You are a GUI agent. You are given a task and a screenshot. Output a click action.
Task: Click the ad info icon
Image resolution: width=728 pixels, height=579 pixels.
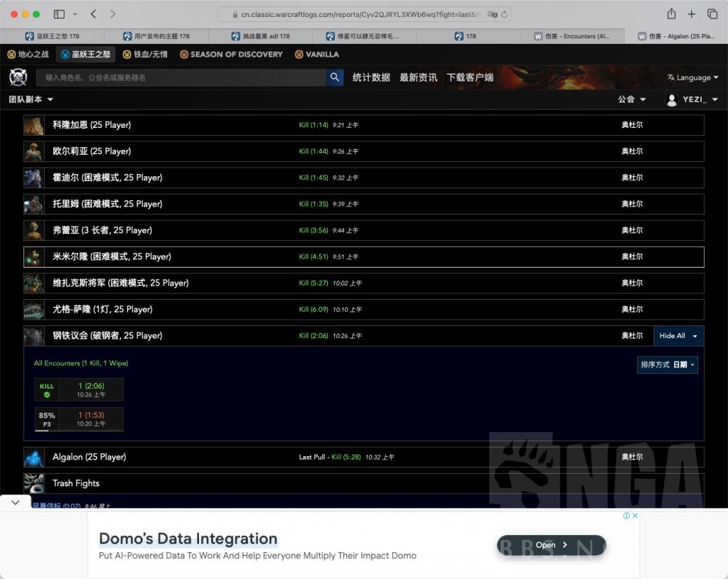coord(626,516)
